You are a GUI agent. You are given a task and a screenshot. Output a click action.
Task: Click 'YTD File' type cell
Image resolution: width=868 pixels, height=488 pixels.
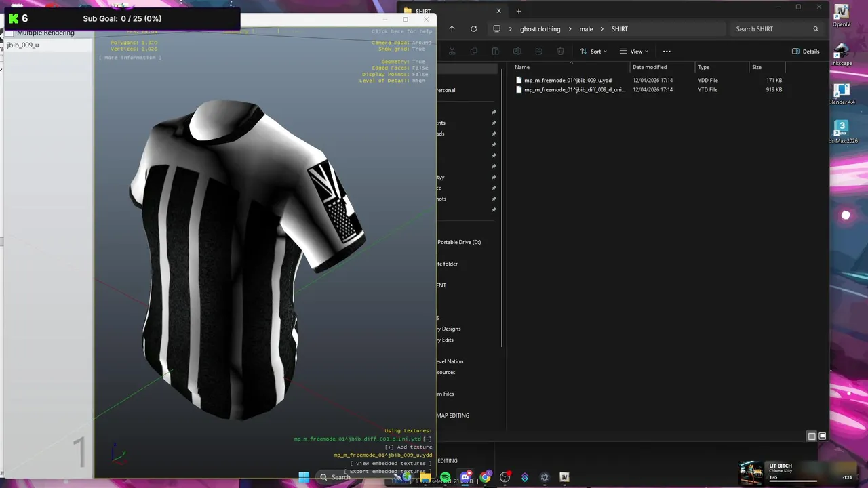707,89
